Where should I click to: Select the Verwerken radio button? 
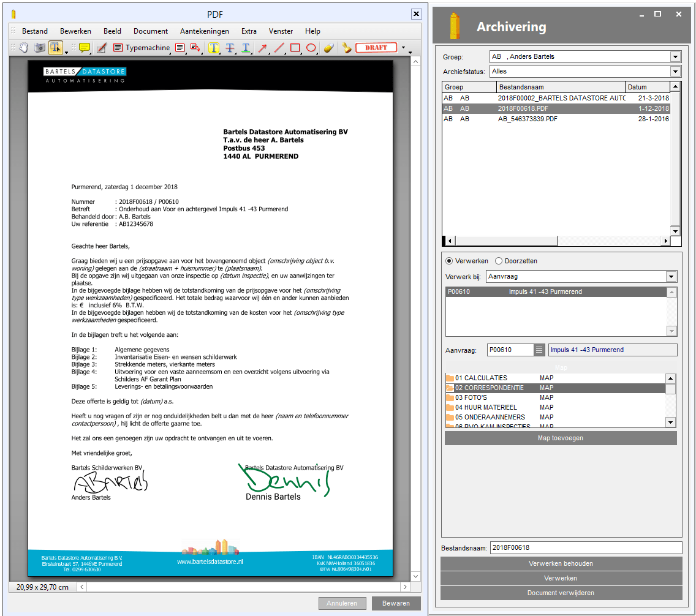pyautogui.click(x=449, y=261)
